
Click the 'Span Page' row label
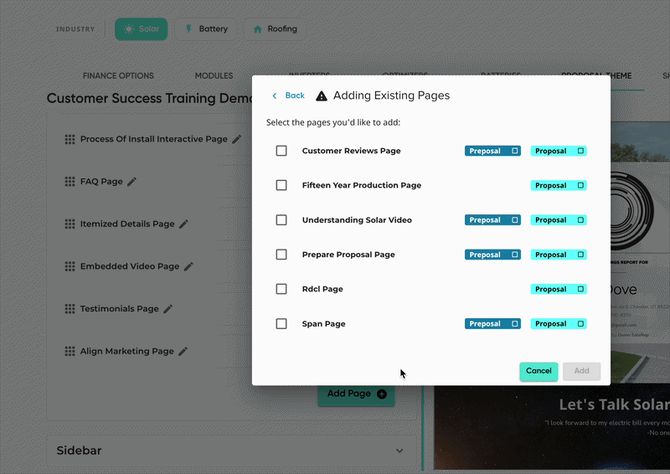323,324
